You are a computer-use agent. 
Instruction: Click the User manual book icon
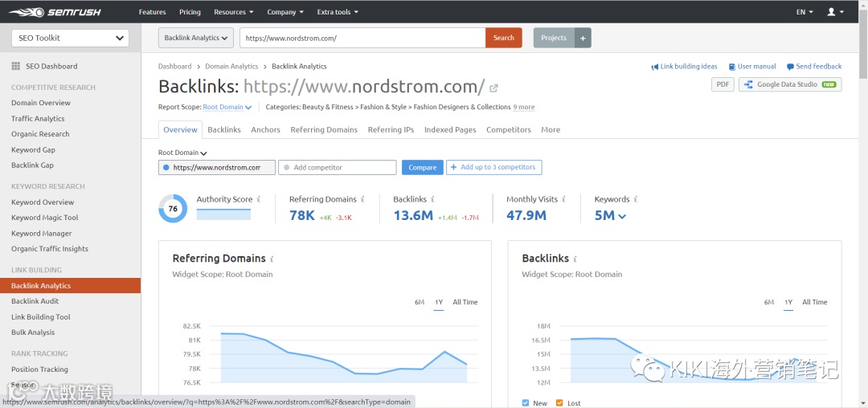[732, 67]
